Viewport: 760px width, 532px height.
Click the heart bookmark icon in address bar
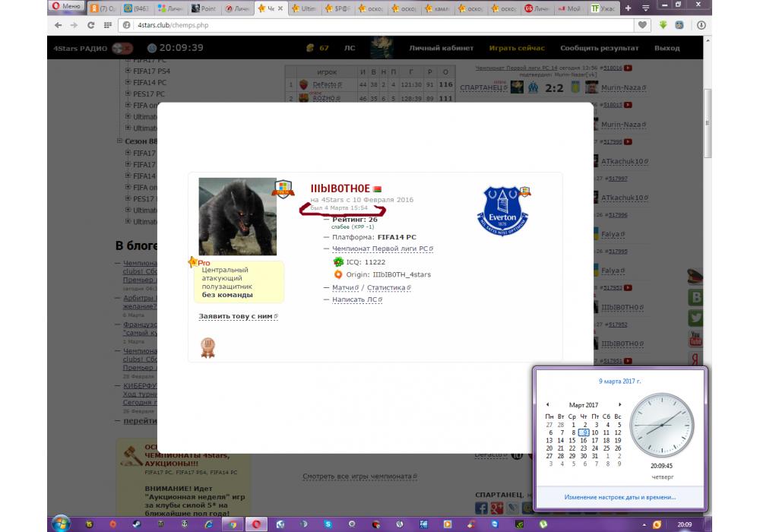pos(643,25)
